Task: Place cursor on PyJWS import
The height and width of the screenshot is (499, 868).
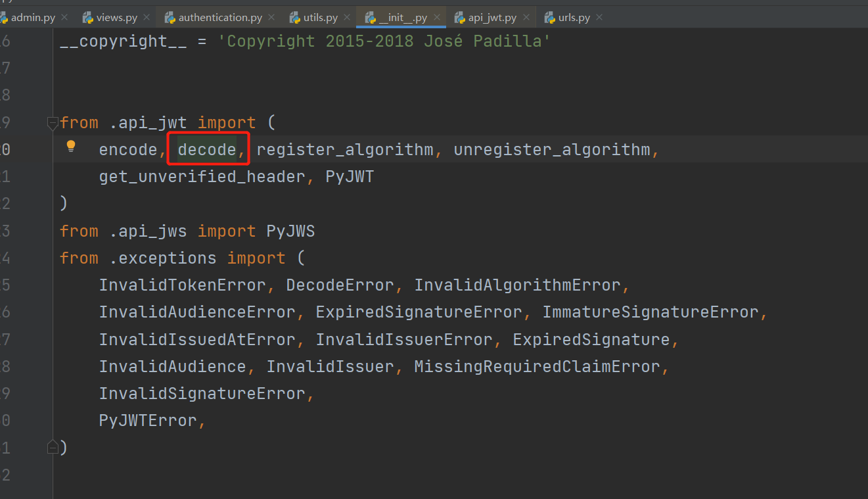Action: tap(290, 231)
